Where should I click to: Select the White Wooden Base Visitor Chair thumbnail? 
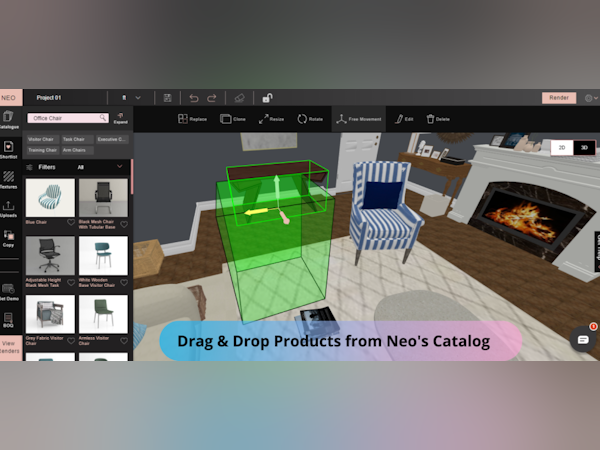[x=103, y=256]
